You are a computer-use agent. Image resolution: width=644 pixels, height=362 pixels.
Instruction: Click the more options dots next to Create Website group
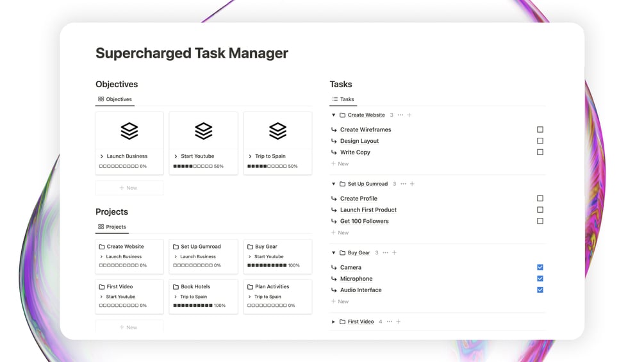[400, 115]
